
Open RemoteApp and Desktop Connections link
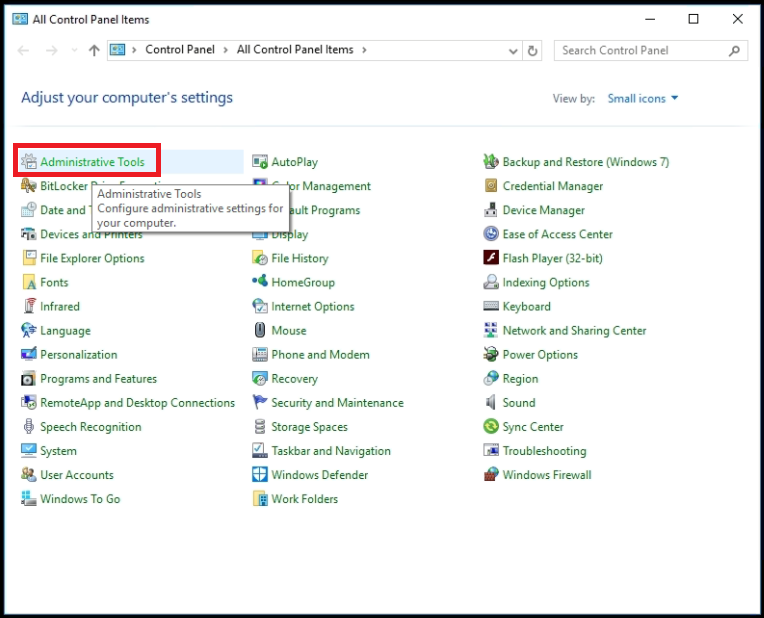coord(137,403)
